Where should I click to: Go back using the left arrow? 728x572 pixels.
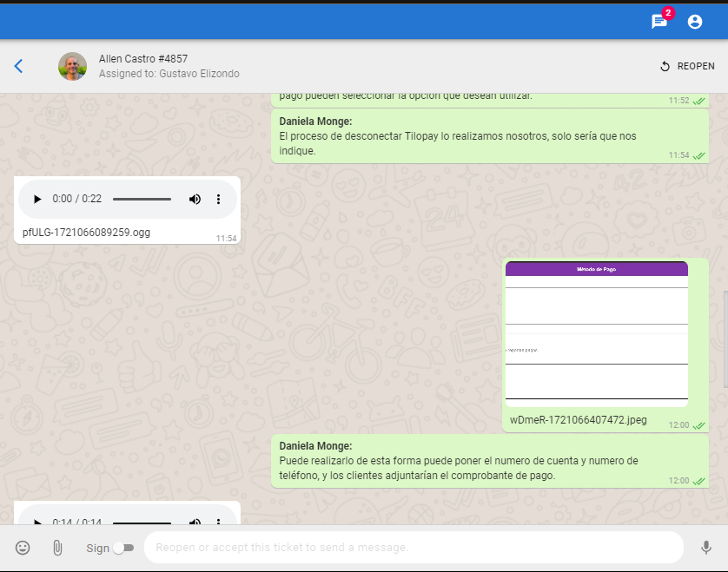tap(18, 66)
